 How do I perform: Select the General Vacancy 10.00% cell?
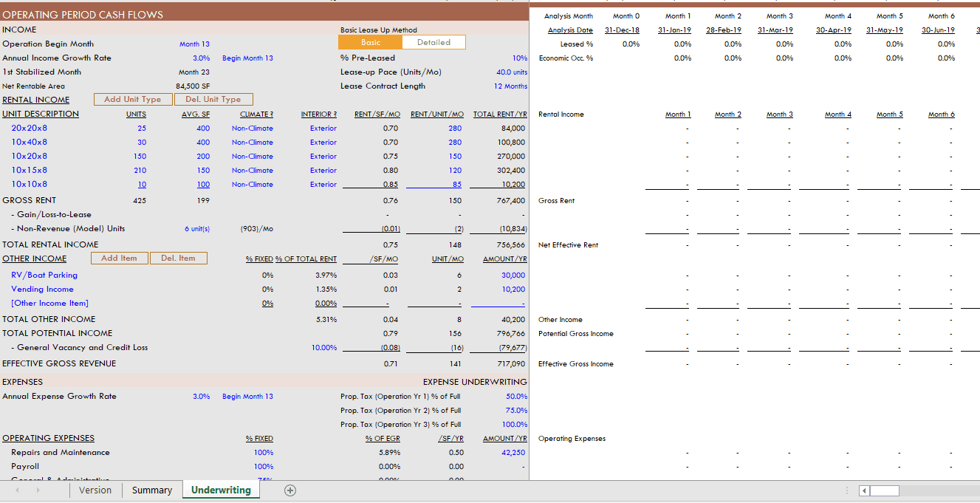click(x=323, y=348)
